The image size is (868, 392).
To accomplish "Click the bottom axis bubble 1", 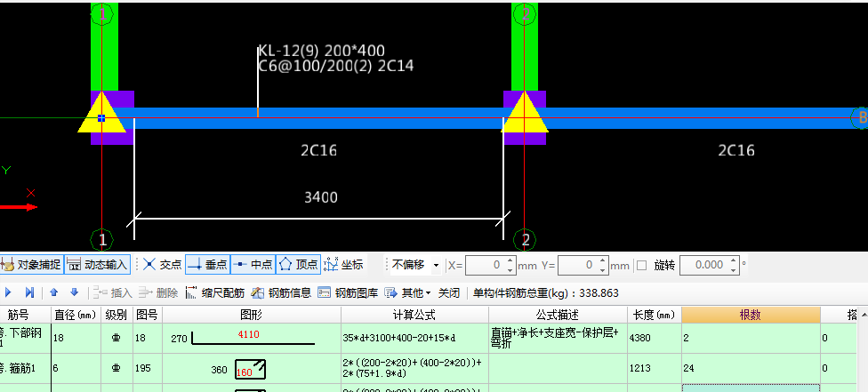I will (x=102, y=240).
